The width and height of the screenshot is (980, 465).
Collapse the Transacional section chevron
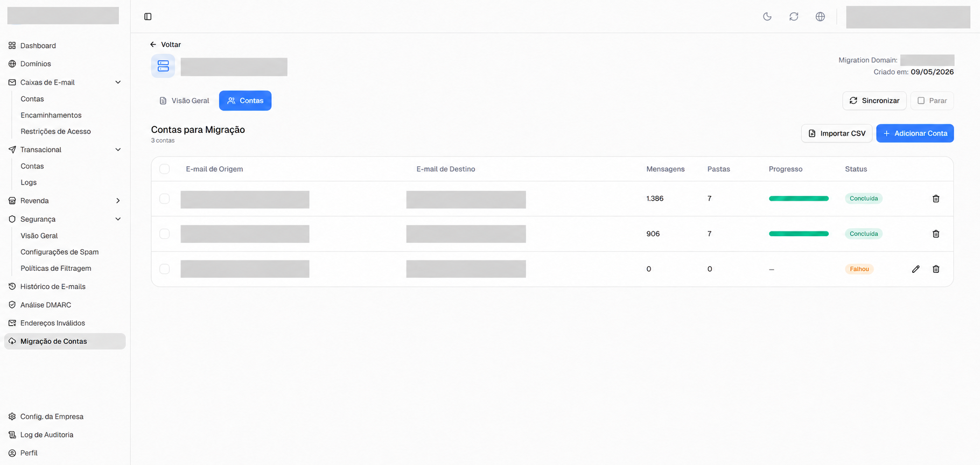118,150
